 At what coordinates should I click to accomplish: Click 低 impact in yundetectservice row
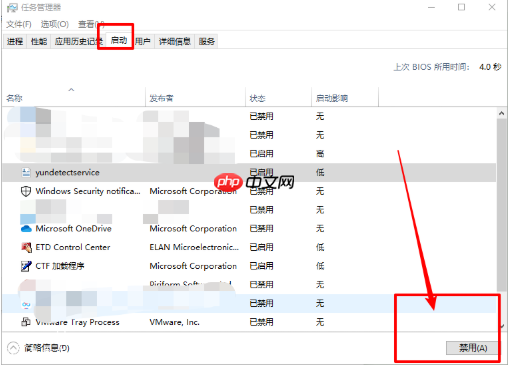(320, 173)
